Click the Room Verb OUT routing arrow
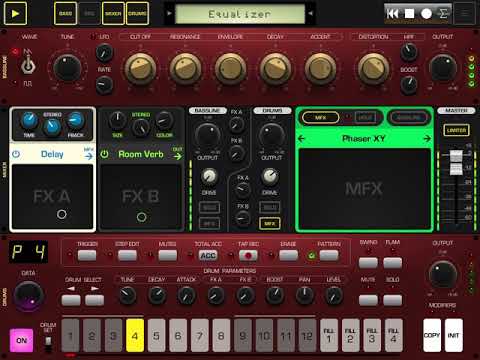Image resolution: width=480 pixels, height=360 pixels. point(178,156)
